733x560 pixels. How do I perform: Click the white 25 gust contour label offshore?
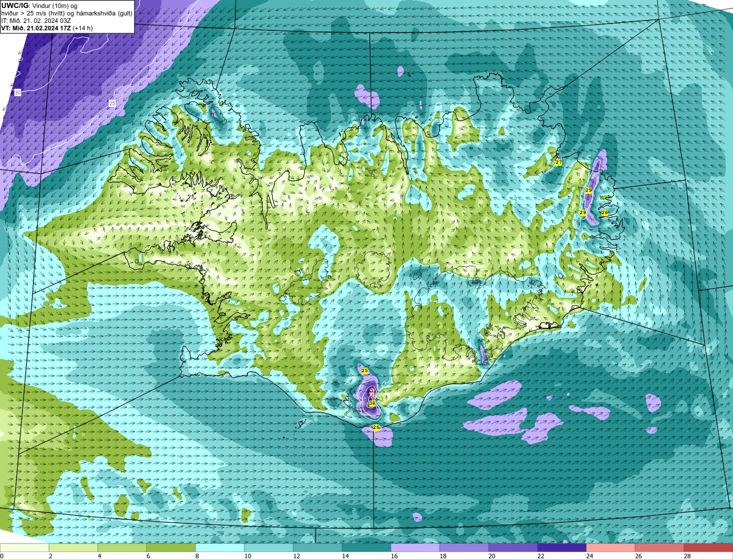112,103
